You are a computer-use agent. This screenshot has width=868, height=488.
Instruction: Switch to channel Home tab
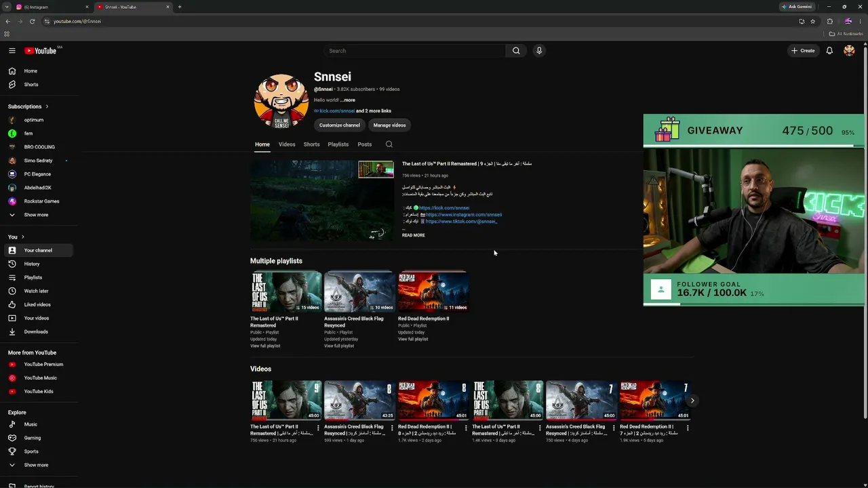(262, 144)
